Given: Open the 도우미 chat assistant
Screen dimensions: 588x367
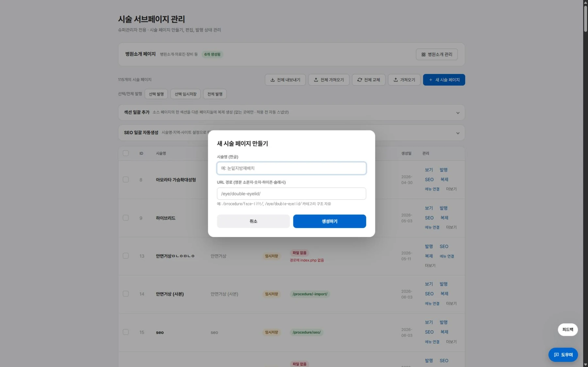Looking at the screenshot, I should 563,355.
